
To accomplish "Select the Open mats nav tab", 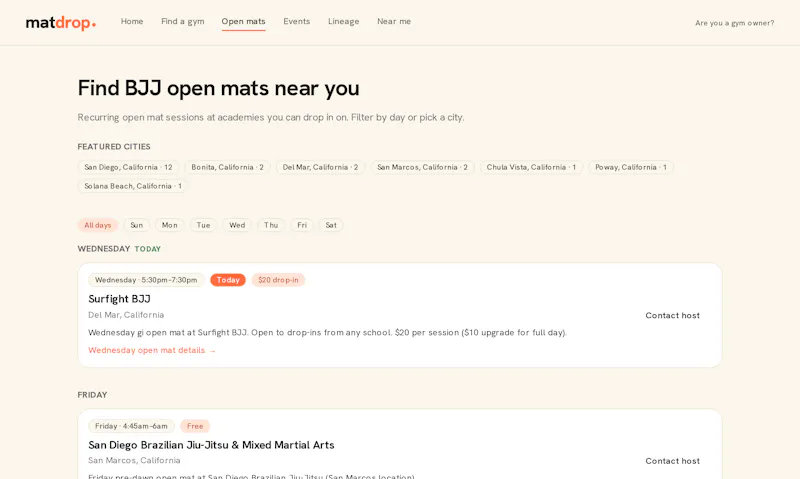I will (243, 21).
